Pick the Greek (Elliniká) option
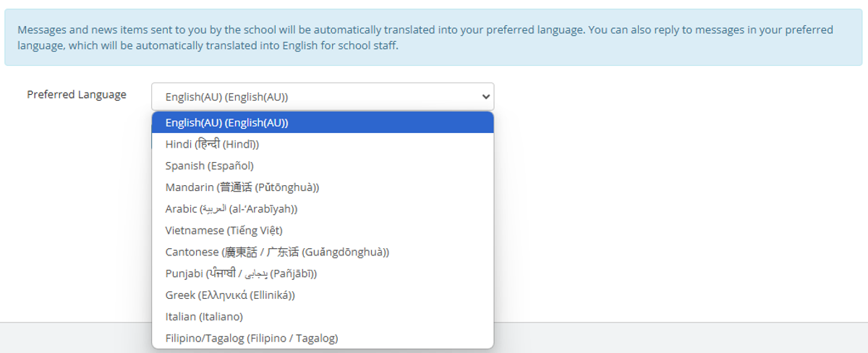This screenshot has height=353, width=868. point(323,295)
